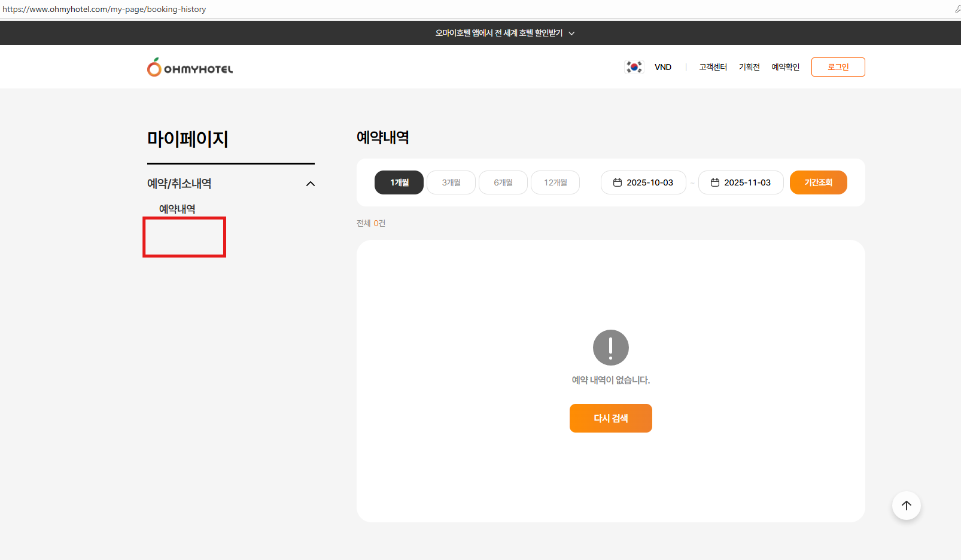Click the wrench icon at top right
Image resolution: width=961 pixels, height=560 pixels.
[957, 9]
